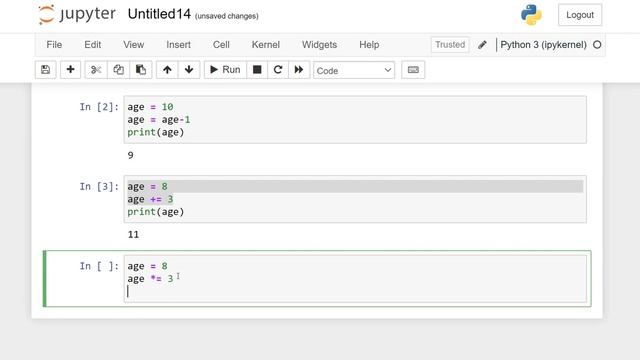
Task: Interrupt the kernel with stop icon
Action: tap(257, 70)
